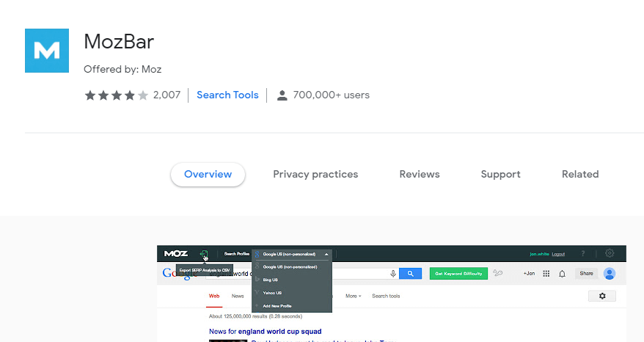The height and width of the screenshot is (342, 644).
Task: Click the Google search input field
Action: tap(302, 273)
